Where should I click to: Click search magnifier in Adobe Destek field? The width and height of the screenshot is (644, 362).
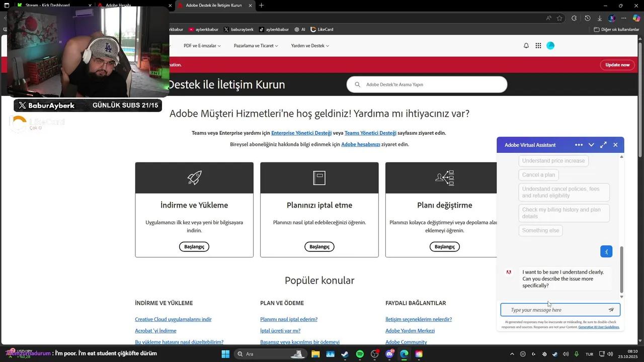(358, 84)
